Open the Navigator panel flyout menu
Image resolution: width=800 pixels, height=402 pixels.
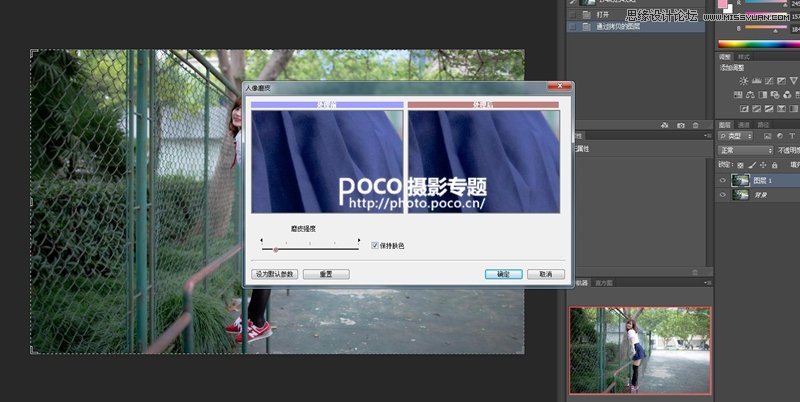[x=708, y=283]
